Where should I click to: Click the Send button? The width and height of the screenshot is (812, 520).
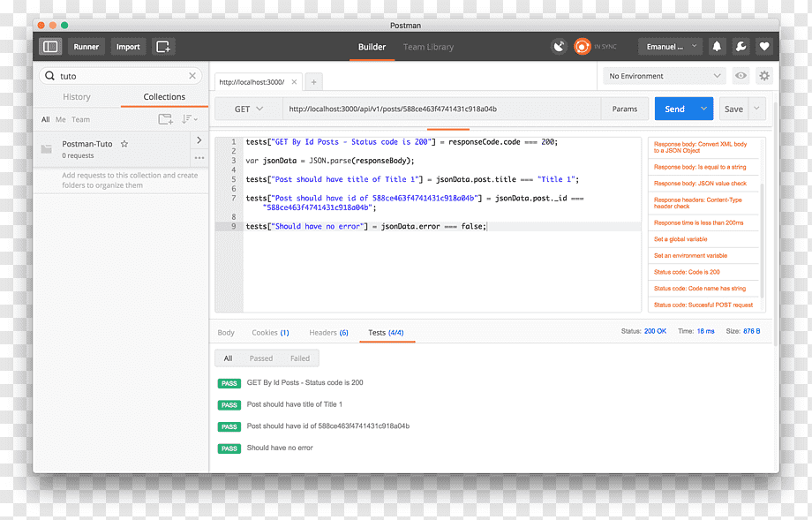click(675, 109)
